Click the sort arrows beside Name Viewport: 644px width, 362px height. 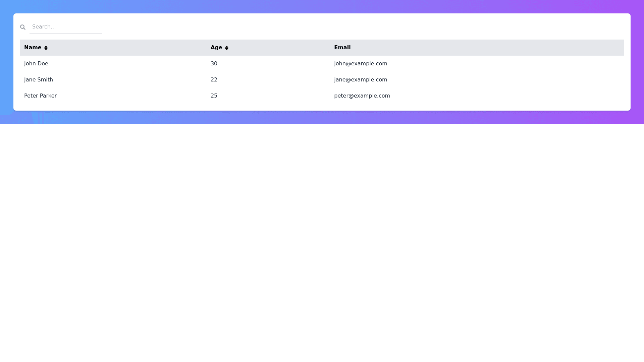(46, 48)
